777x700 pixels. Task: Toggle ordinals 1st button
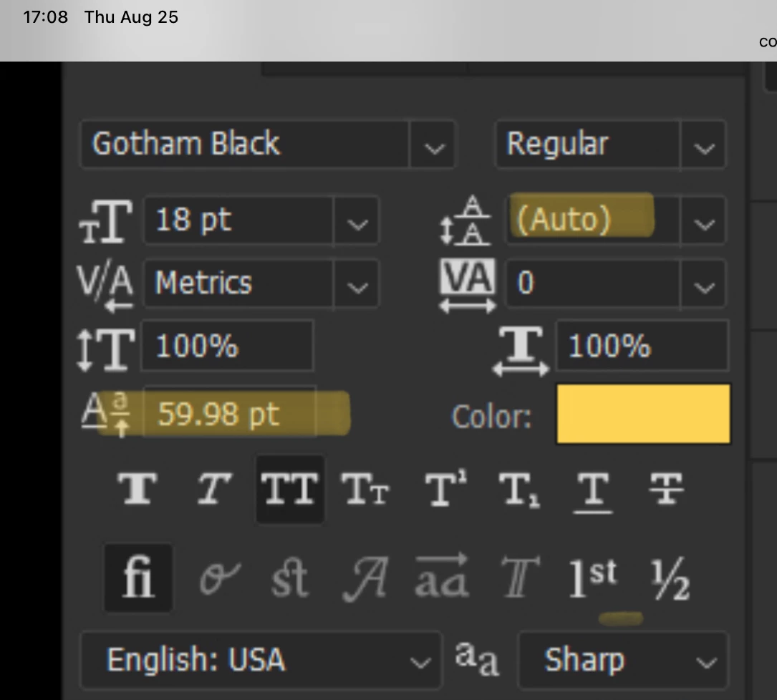point(593,577)
